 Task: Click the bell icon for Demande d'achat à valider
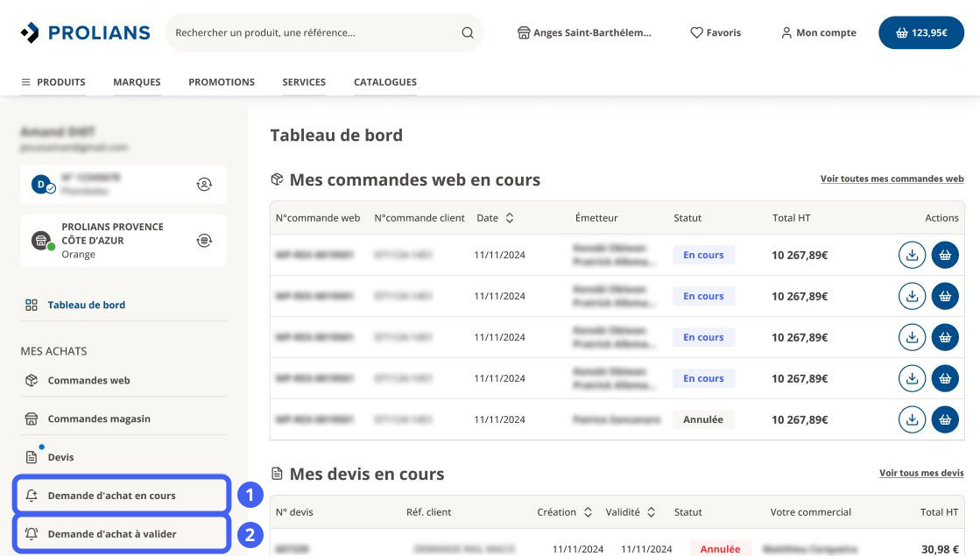coord(32,534)
